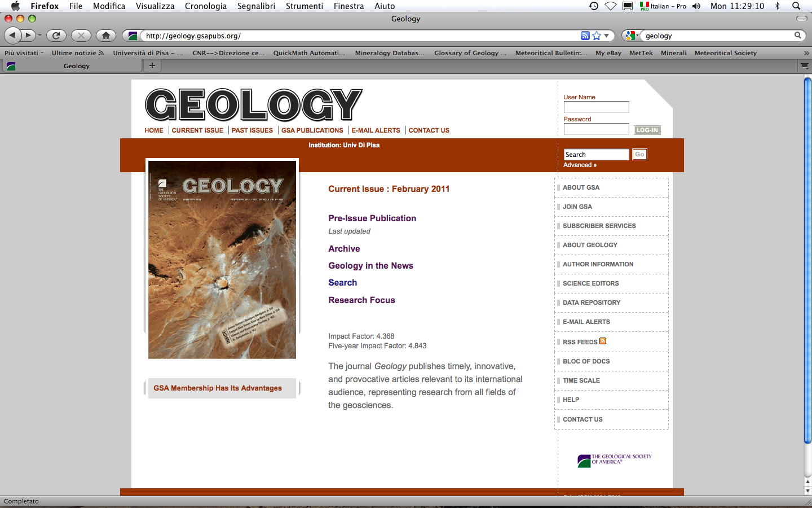Screen dimensions: 812x508
Task: Click the Home toolbar icon
Action: click(105, 36)
